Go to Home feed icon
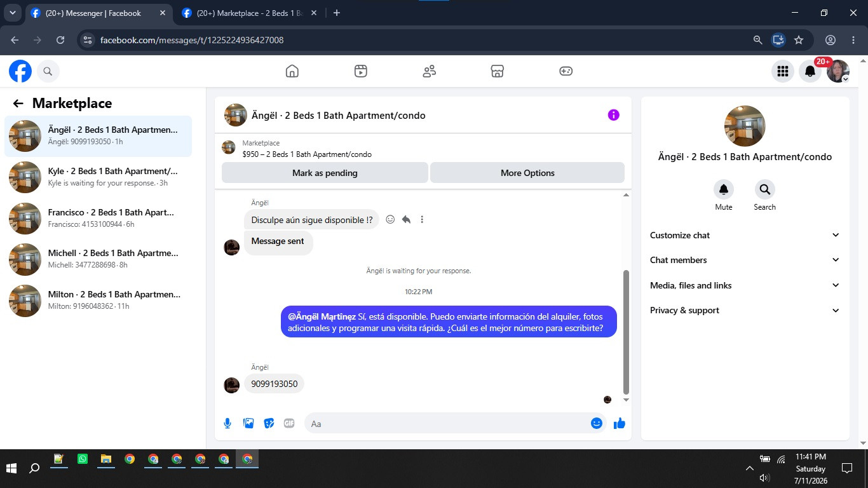The image size is (868, 488). pos(292,71)
